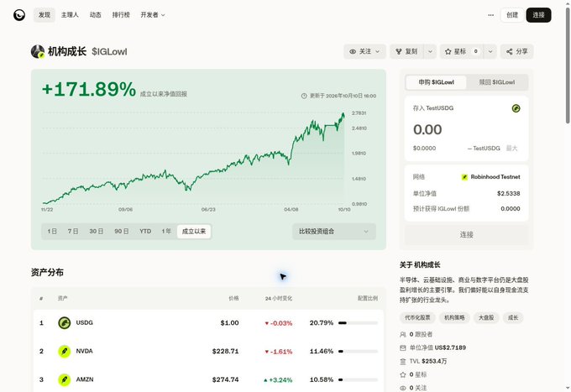This screenshot has width=571, height=392.
Task: Click the NVDA asset icon
Action: (65, 351)
